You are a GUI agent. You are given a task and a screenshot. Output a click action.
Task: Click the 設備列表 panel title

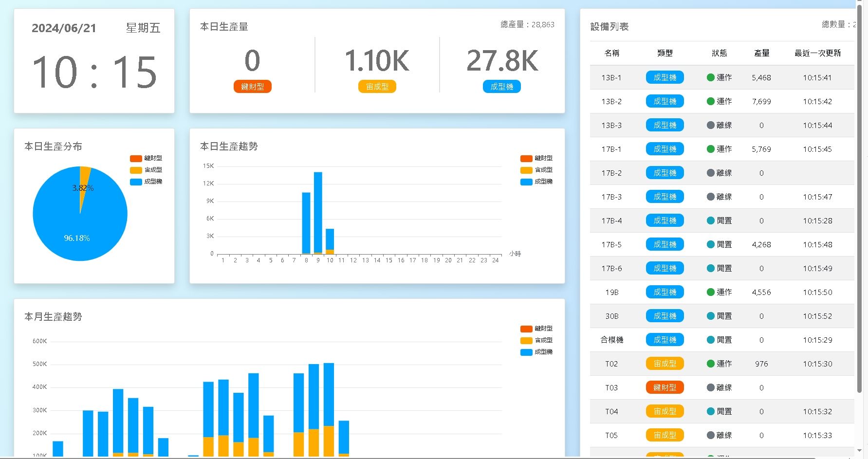[609, 27]
